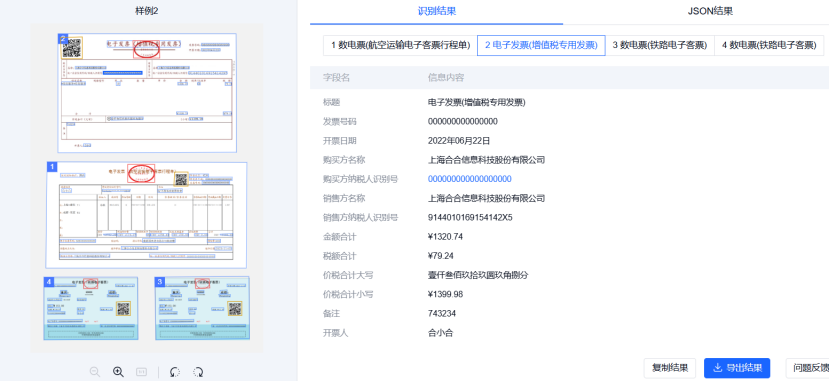This screenshot has width=830, height=382.
Task: Select itinerary thumbnail numbered 1
Action: [146, 215]
